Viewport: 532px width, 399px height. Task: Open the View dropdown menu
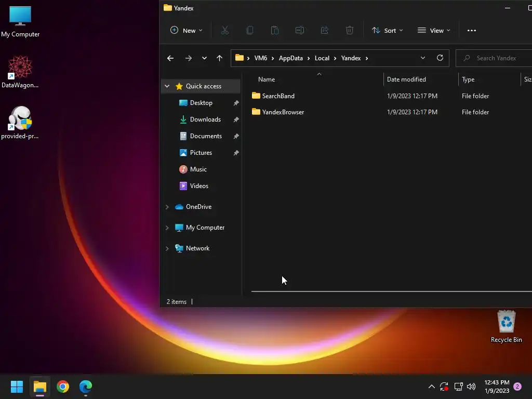434,31
